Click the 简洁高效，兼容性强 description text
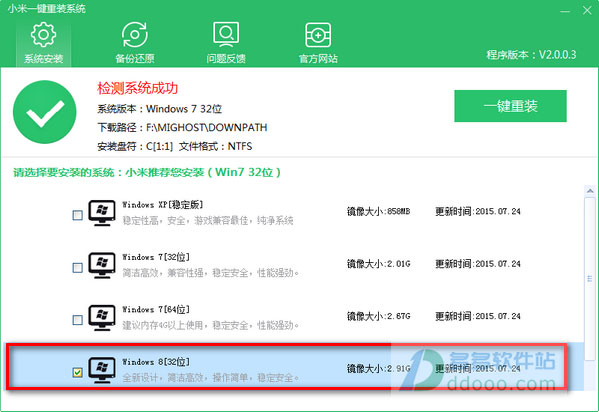 click(210, 273)
